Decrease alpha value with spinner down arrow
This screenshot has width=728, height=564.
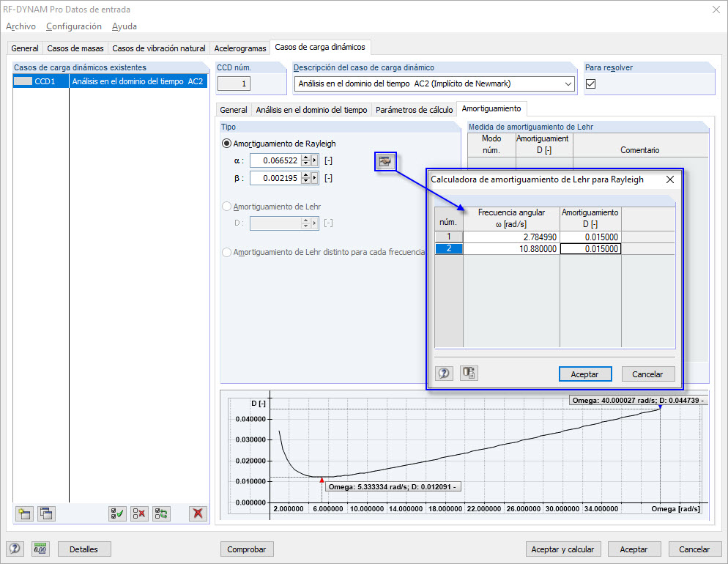[x=305, y=163]
